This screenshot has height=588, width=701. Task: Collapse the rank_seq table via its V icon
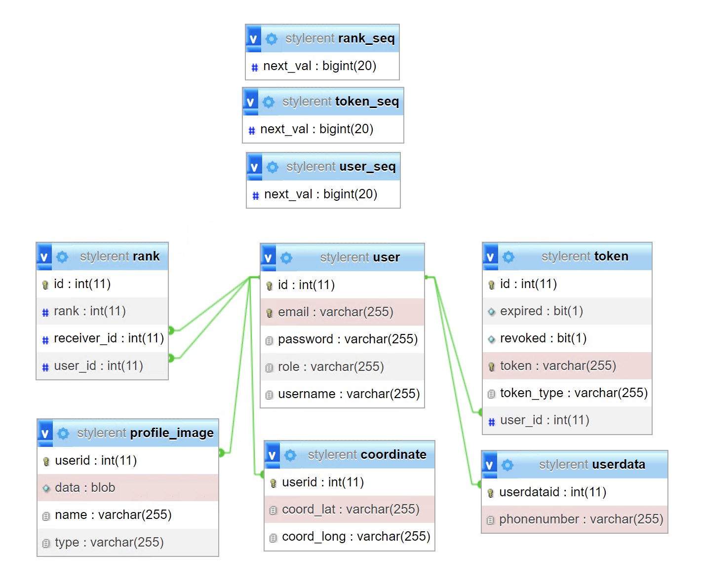(253, 37)
